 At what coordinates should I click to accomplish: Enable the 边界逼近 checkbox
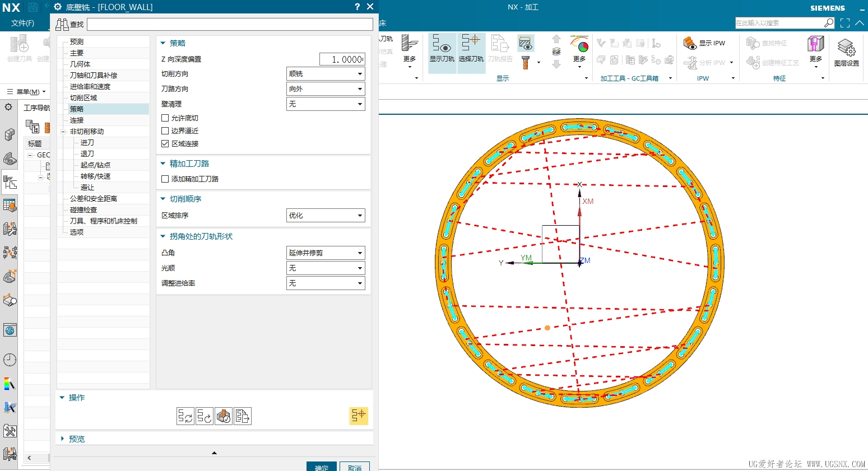tap(165, 131)
